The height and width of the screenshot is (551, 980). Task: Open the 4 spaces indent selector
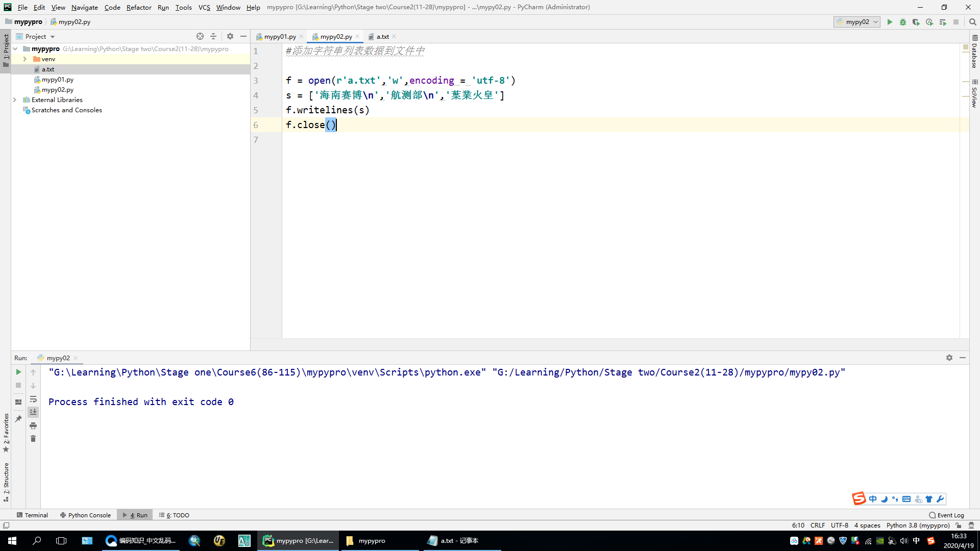(x=867, y=525)
